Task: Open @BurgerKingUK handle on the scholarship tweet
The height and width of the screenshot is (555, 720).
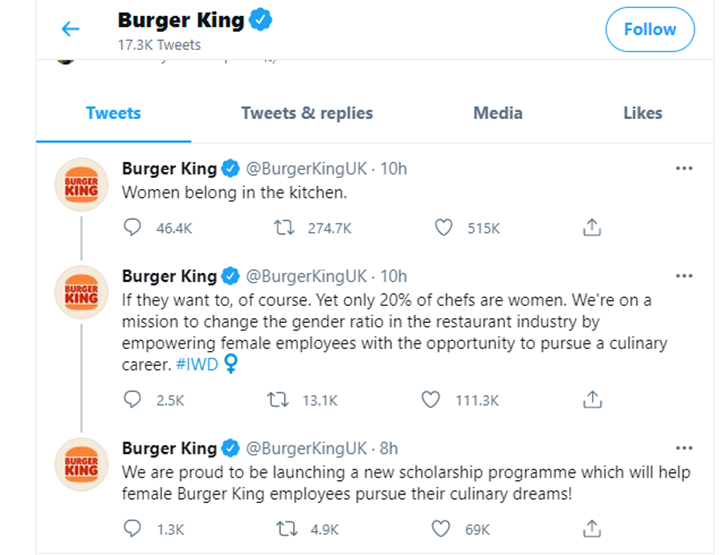Action: (x=306, y=447)
